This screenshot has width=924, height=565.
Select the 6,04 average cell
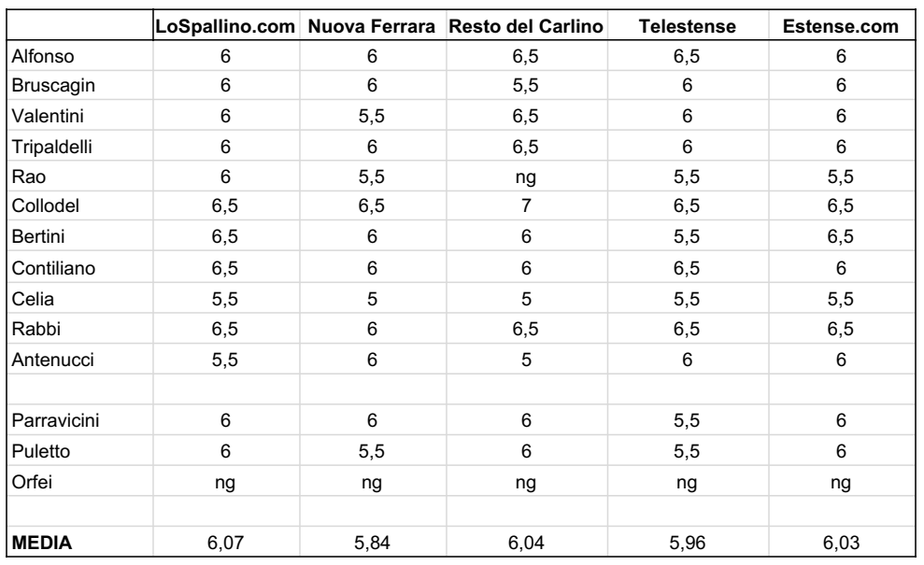pos(526,542)
